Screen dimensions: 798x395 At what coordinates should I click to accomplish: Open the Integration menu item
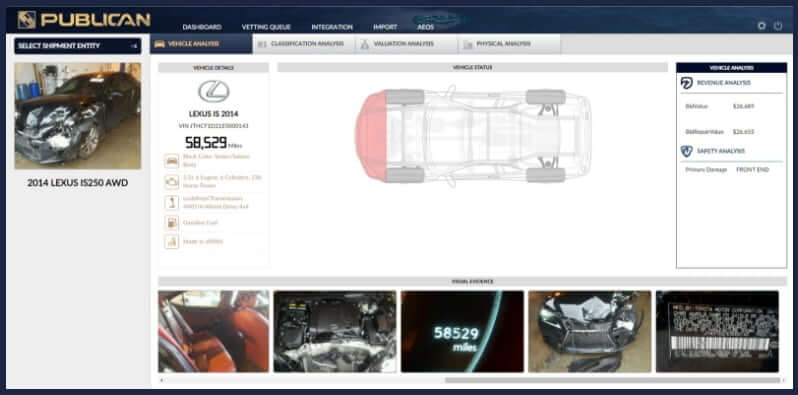[332, 27]
